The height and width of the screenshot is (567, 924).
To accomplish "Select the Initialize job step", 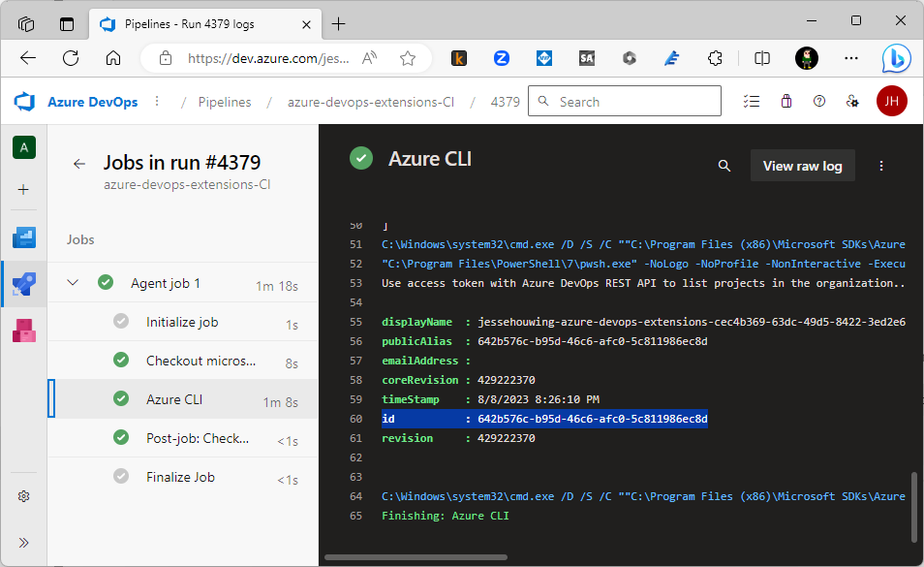I will click(180, 322).
